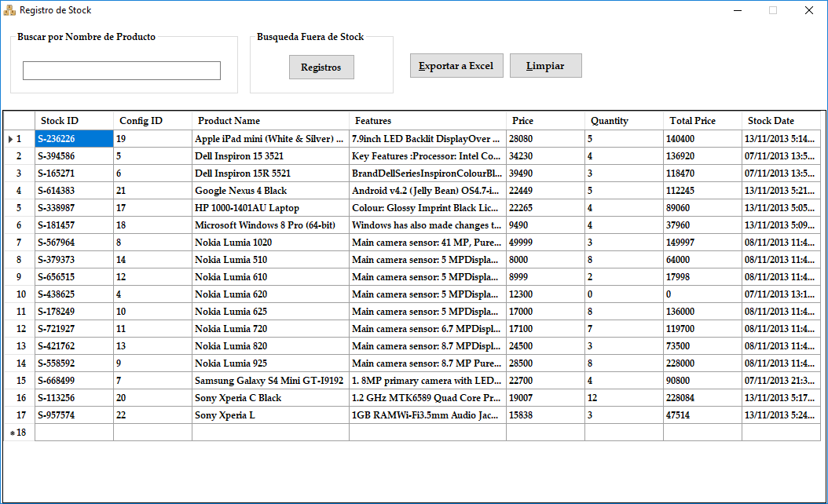Select the Nokia Lumia 820 cell

point(270,346)
